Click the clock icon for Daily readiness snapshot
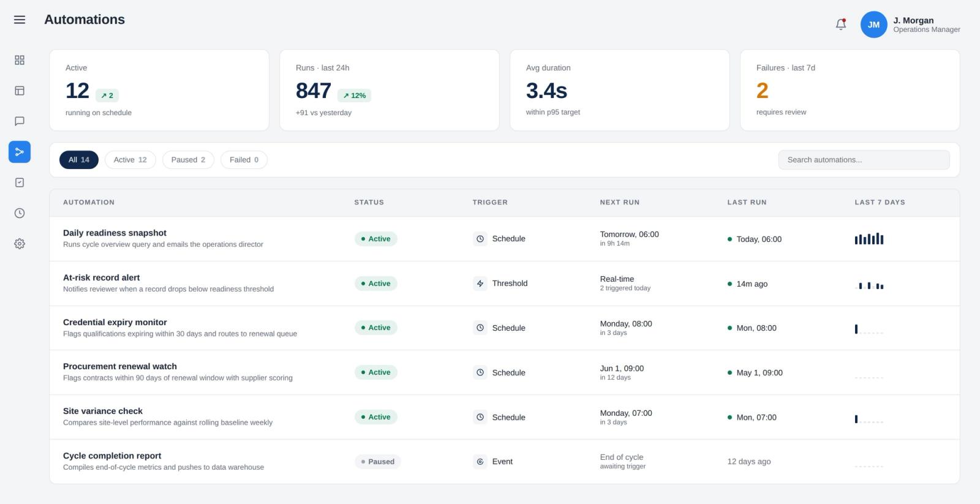980x504 pixels. (x=480, y=239)
